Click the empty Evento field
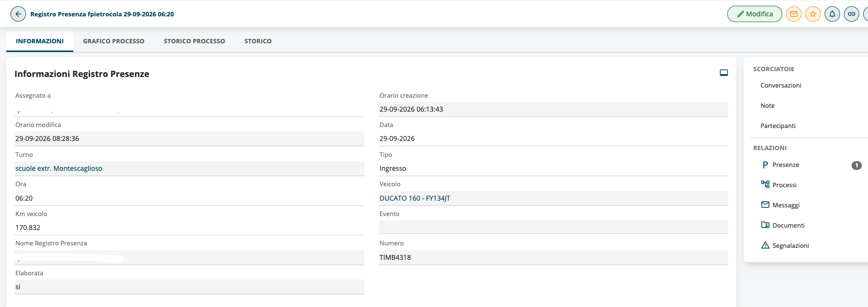Screen dimensions: 868x307 [553, 227]
